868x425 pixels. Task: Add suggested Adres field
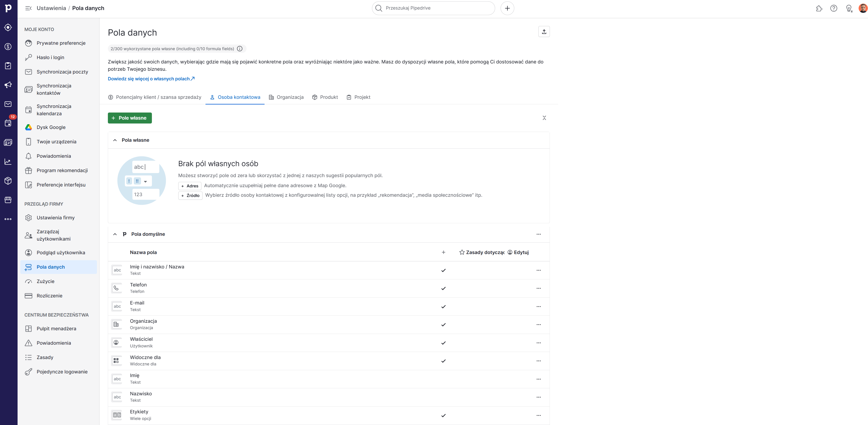point(190,186)
